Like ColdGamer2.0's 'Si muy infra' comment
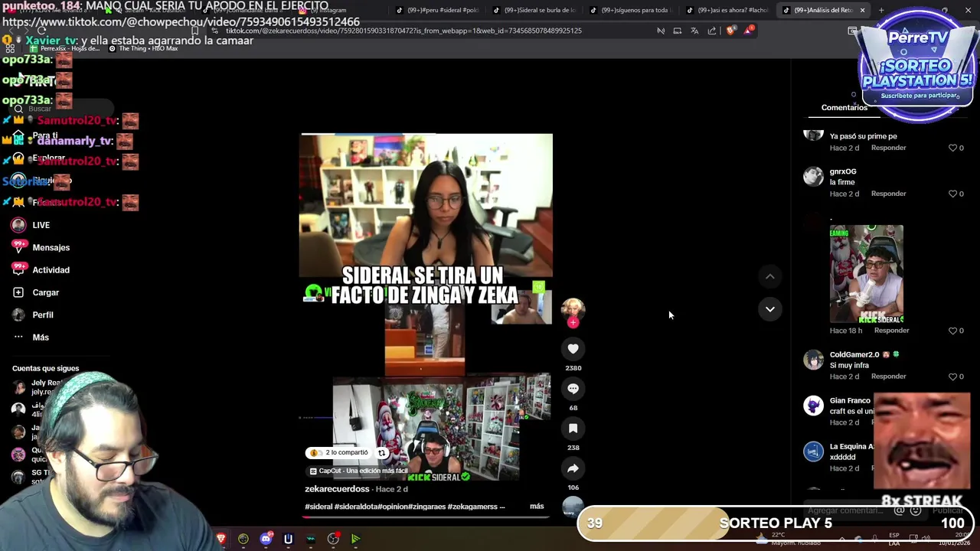 click(x=953, y=377)
